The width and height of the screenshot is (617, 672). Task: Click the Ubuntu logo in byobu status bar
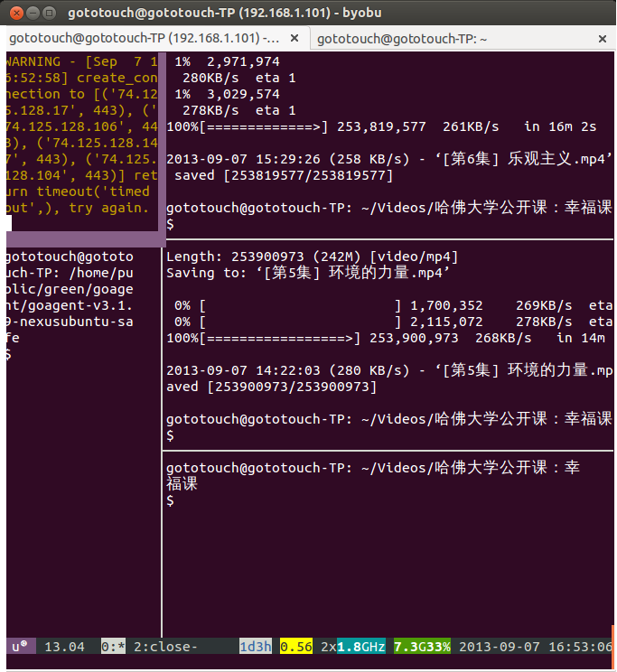coord(20,646)
